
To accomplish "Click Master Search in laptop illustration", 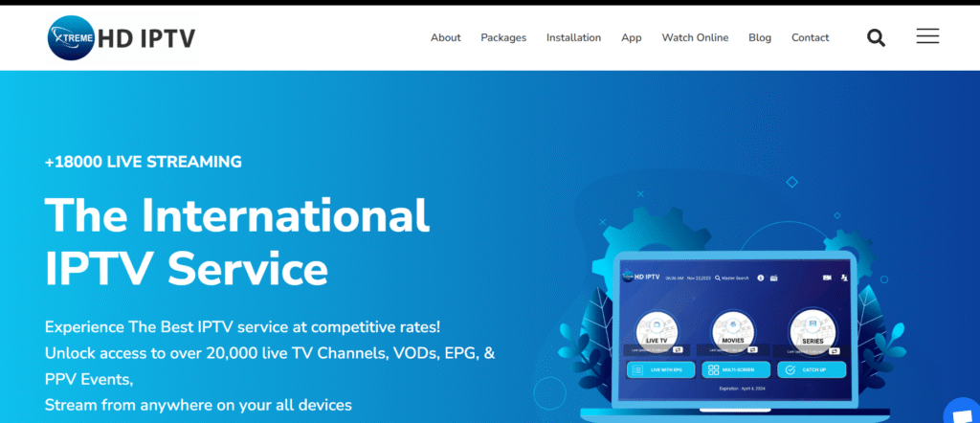I will (732, 278).
